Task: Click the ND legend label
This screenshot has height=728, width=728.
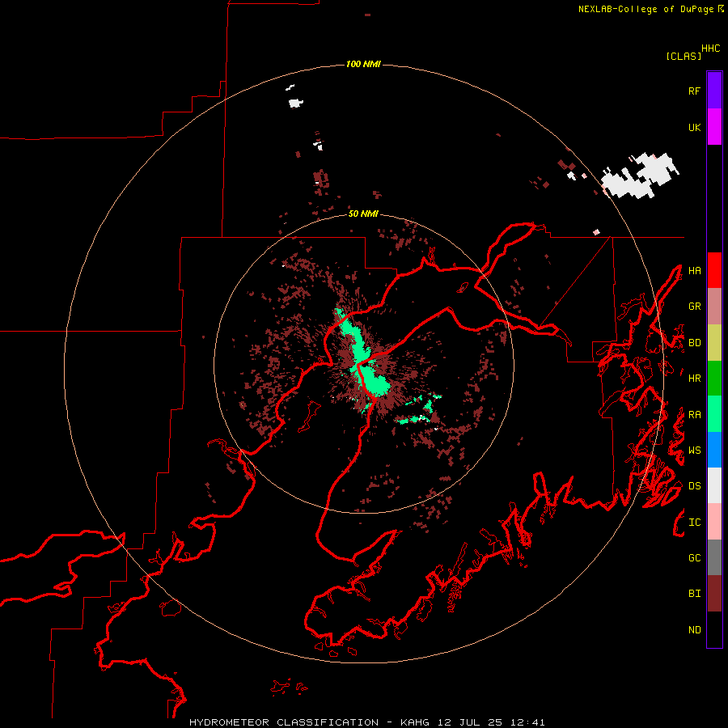Action: coord(694,630)
